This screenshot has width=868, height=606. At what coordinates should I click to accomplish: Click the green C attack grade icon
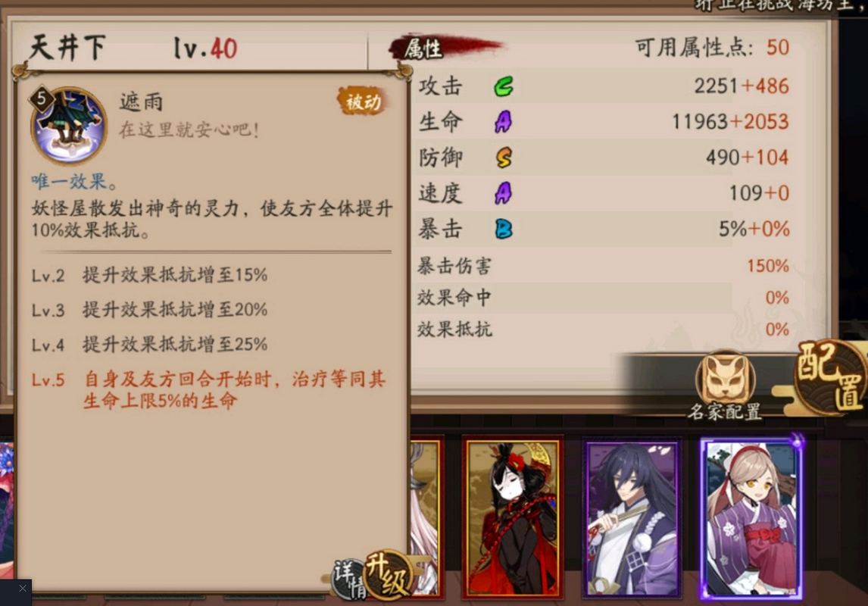coord(503,86)
